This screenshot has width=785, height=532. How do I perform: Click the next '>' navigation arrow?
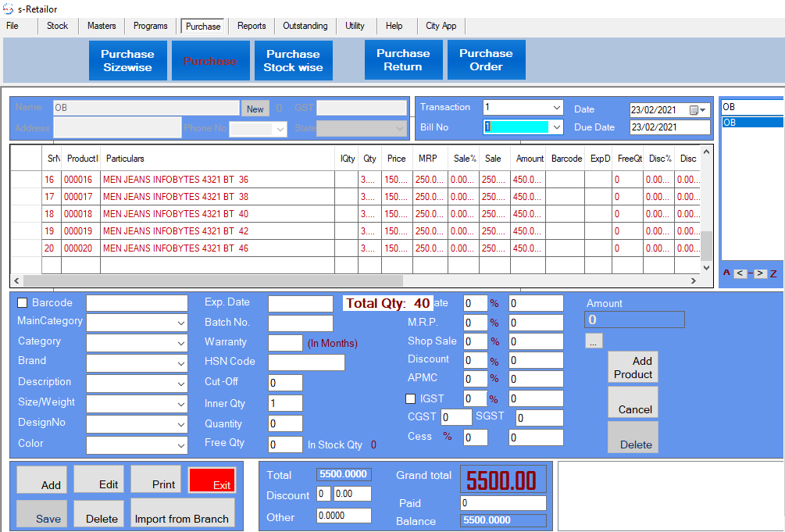[x=760, y=273]
